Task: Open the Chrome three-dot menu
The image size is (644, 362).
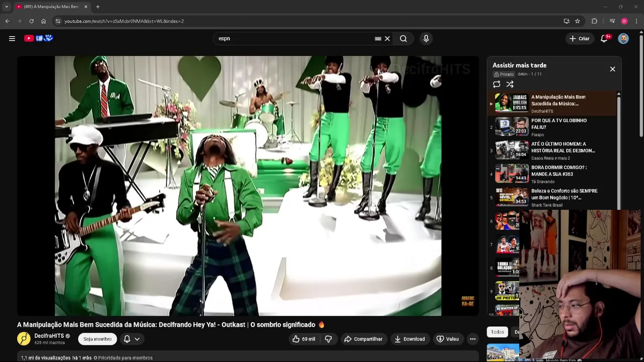Action: [x=636, y=21]
